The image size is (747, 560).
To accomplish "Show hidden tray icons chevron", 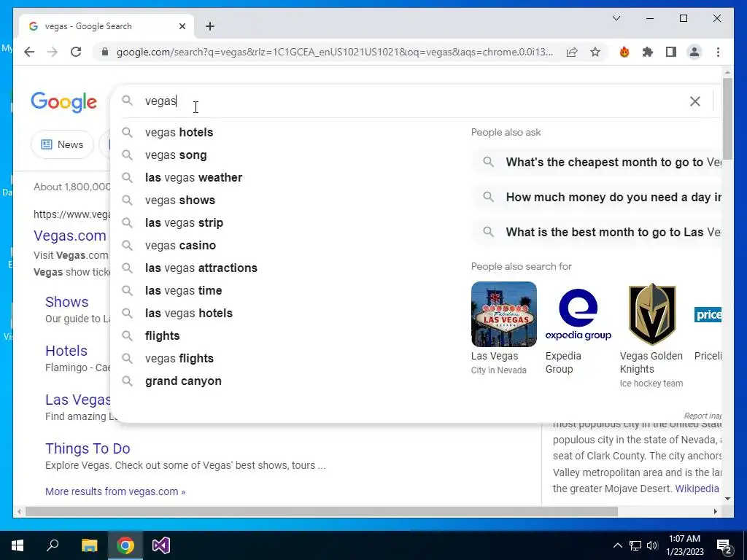I will tap(617, 545).
